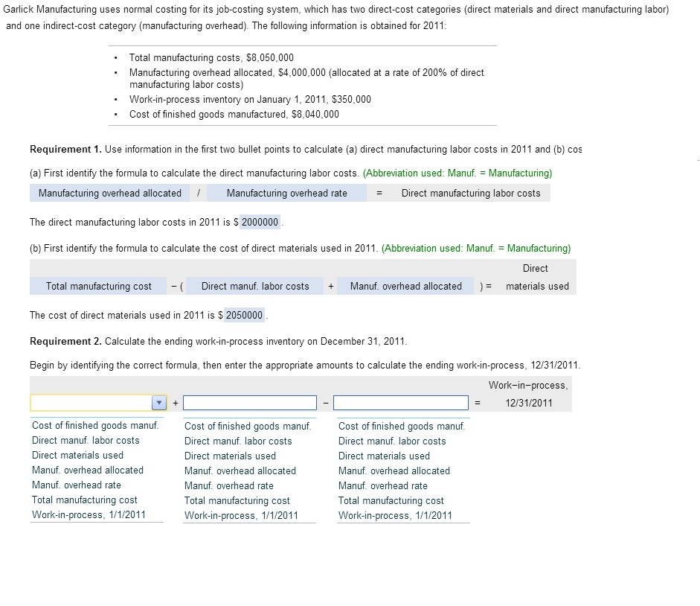
Task: Click the 'Requirement 2.' heading
Action: pos(65,342)
